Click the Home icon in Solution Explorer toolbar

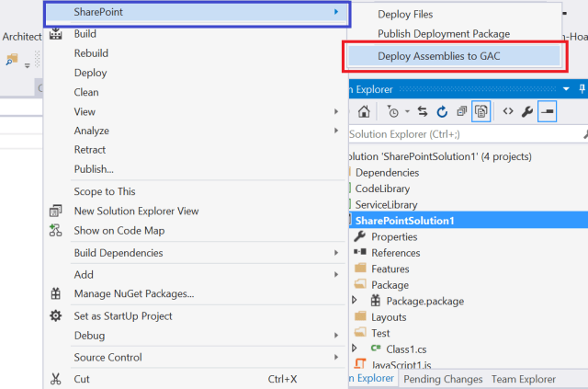365,112
